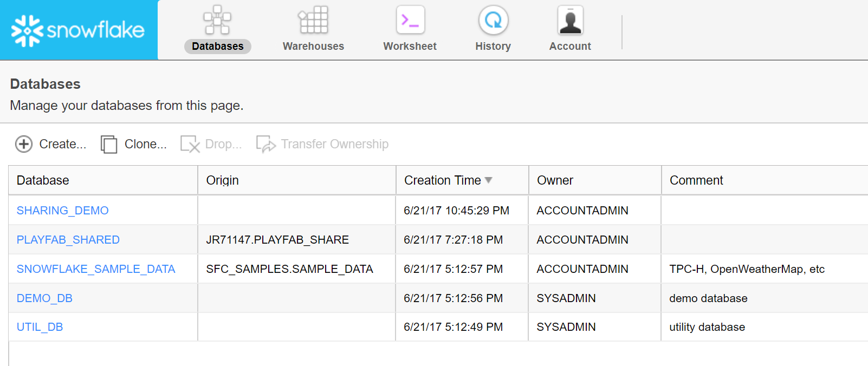
Task: Open the Account user icon
Action: click(570, 20)
